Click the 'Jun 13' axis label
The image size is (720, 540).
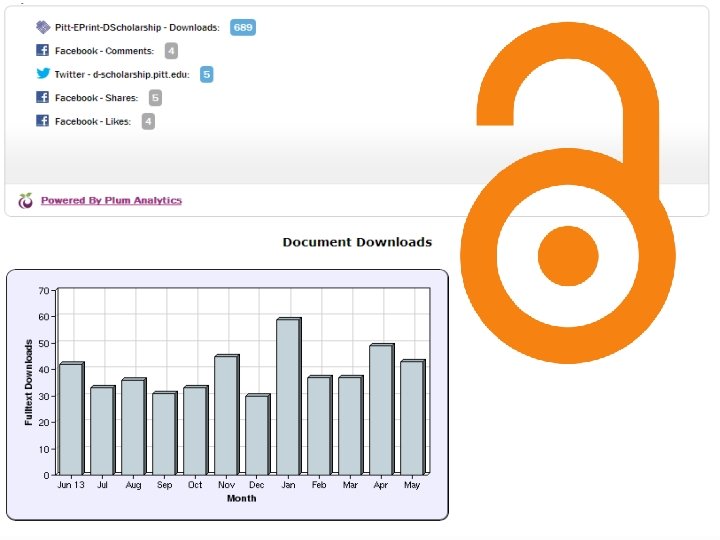[x=71, y=485]
